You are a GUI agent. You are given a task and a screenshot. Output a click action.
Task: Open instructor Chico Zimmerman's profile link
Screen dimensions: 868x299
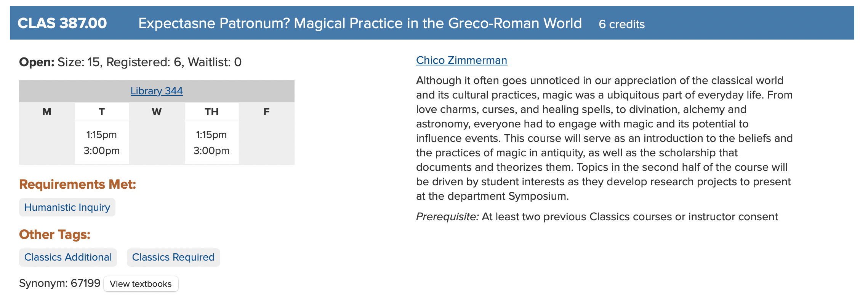tap(461, 60)
